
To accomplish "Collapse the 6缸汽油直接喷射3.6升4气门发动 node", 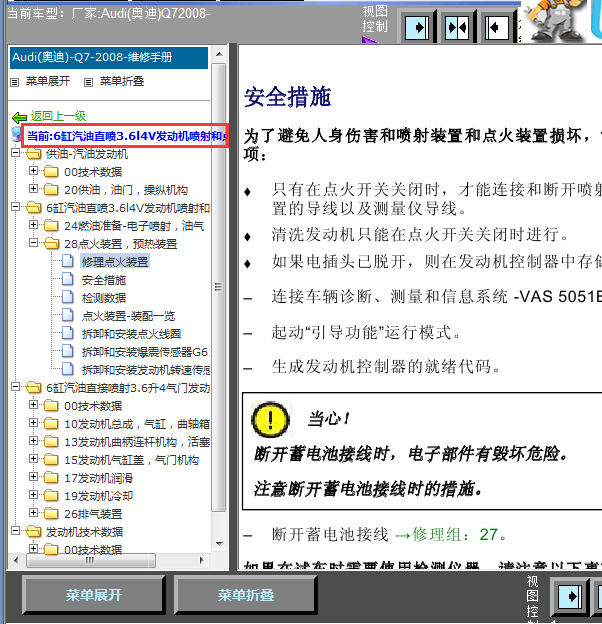I will 16,387.
